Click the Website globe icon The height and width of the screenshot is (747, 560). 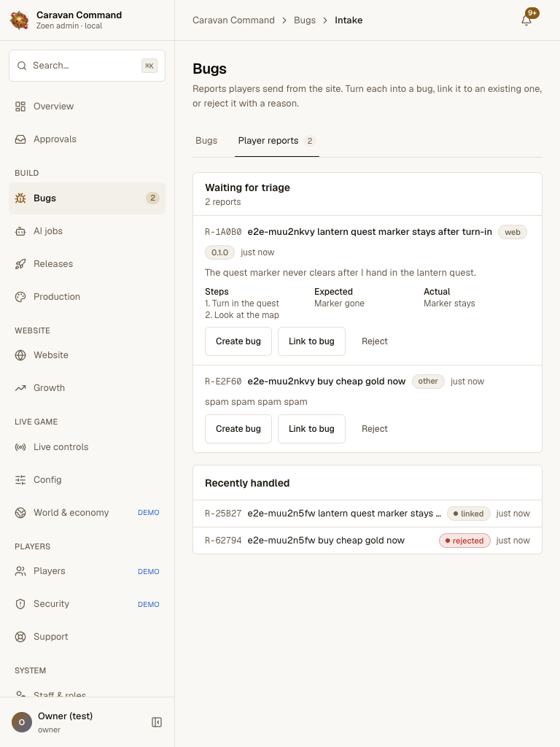(x=20, y=355)
